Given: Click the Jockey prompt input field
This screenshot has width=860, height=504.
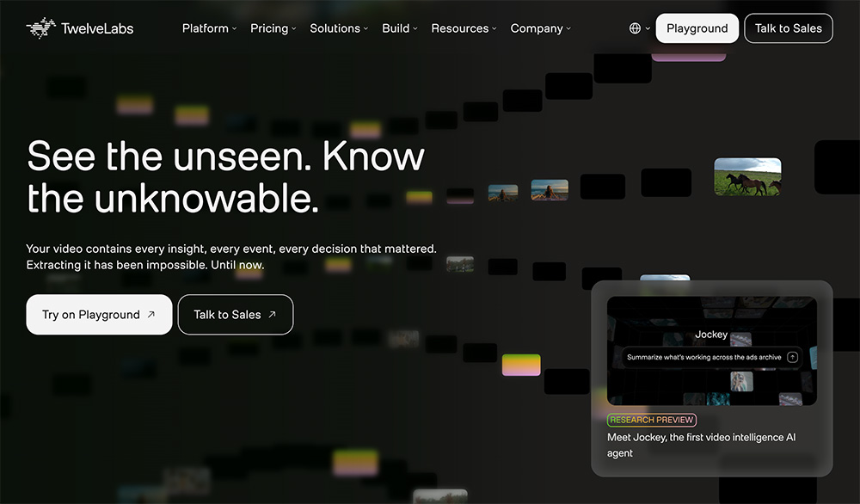Looking at the screenshot, I should (x=712, y=357).
